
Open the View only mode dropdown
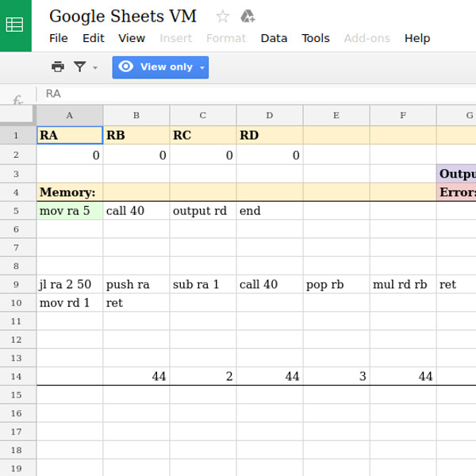tap(202, 68)
